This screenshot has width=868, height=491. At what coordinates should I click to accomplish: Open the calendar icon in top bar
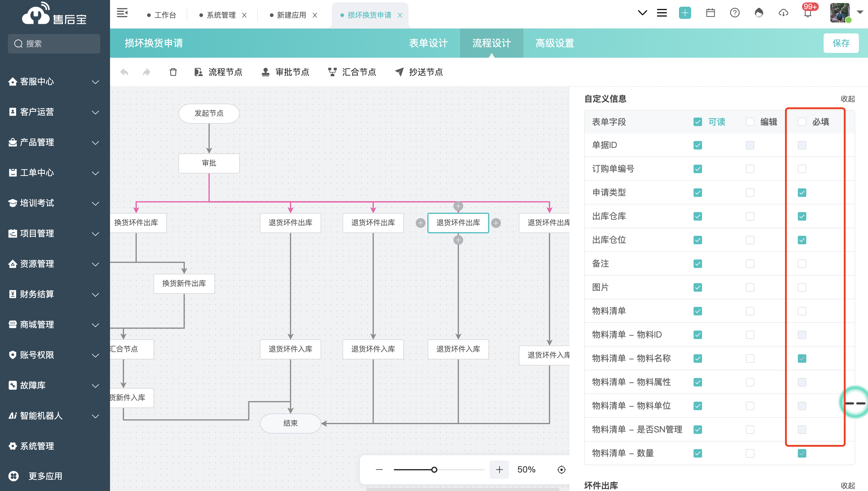710,13
